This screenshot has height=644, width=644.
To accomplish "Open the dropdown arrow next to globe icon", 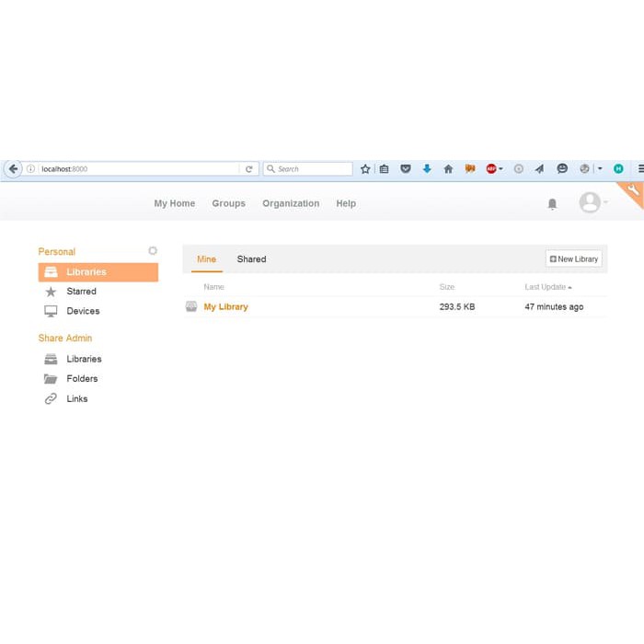I will (x=600, y=168).
